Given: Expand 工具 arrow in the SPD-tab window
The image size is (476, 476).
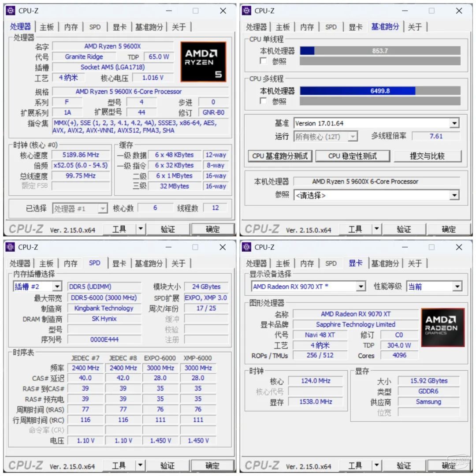Looking at the screenshot, I should pyautogui.click(x=140, y=465).
